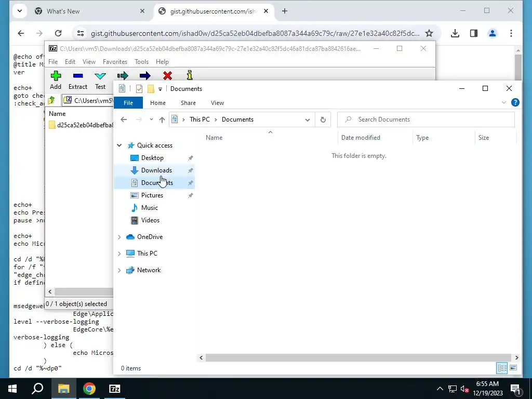The image size is (532, 399).
Task: Click the 7-Zip Move arrow icon
Action: point(145,76)
